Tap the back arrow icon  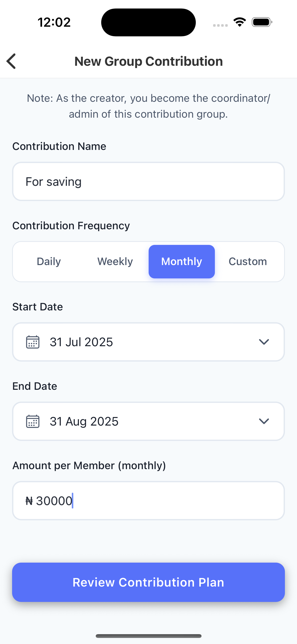click(x=11, y=61)
